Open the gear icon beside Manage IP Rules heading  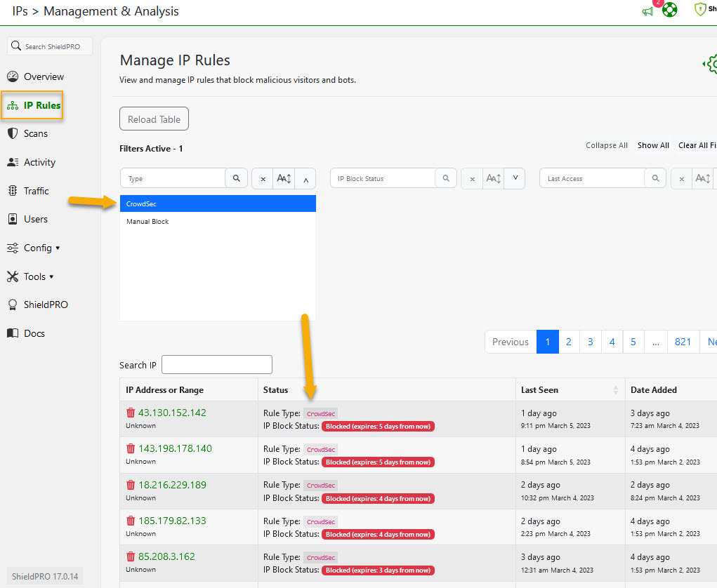711,64
